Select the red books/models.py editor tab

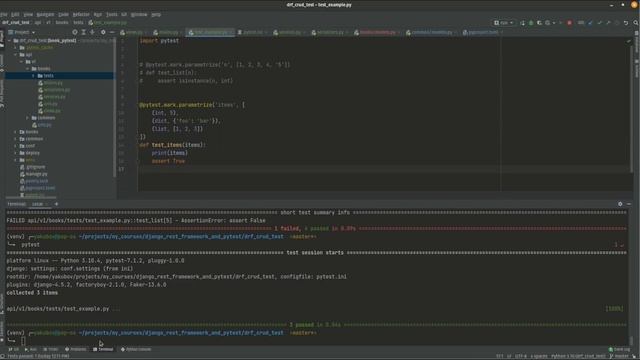pos(377,32)
